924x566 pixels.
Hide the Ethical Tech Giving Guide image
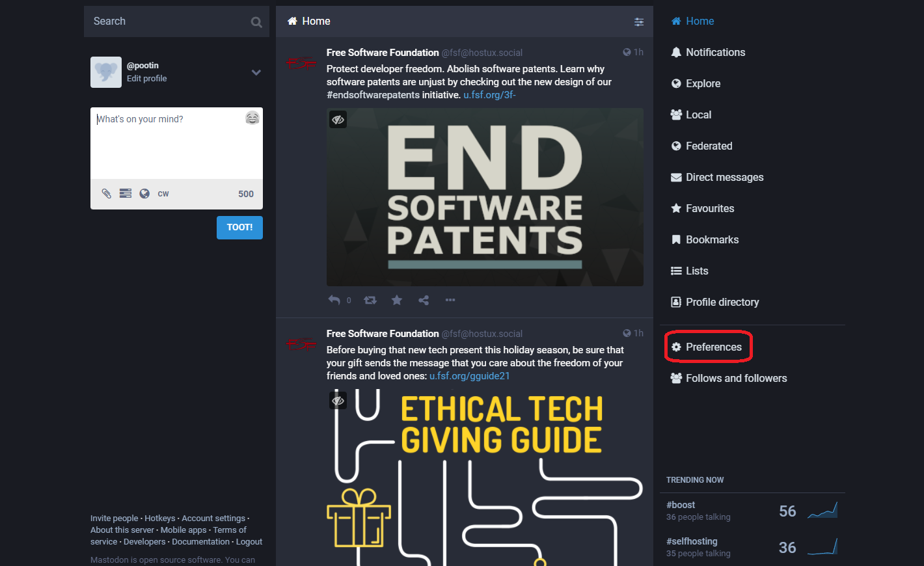pyautogui.click(x=338, y=401)
